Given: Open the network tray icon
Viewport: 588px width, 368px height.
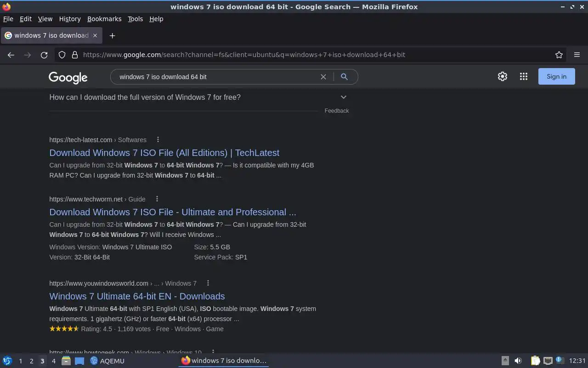Looking at the screenshot, I should coord(548,361).
